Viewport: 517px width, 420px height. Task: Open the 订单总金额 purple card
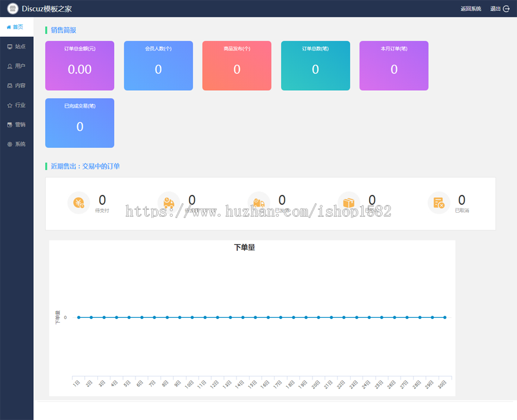[80, 65]
